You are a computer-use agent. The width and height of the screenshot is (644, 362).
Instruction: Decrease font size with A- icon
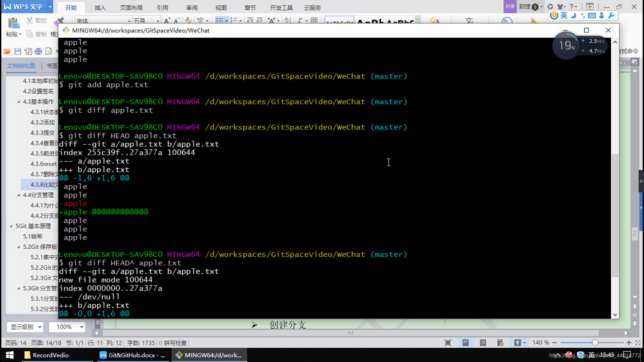click(x=177, y=20)
